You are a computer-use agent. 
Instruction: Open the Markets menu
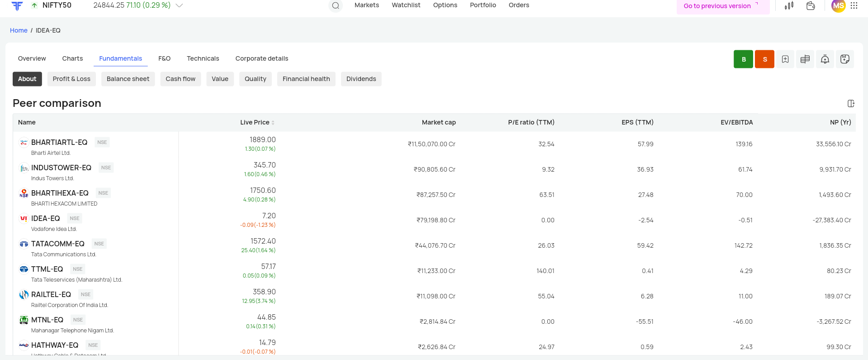367,5
